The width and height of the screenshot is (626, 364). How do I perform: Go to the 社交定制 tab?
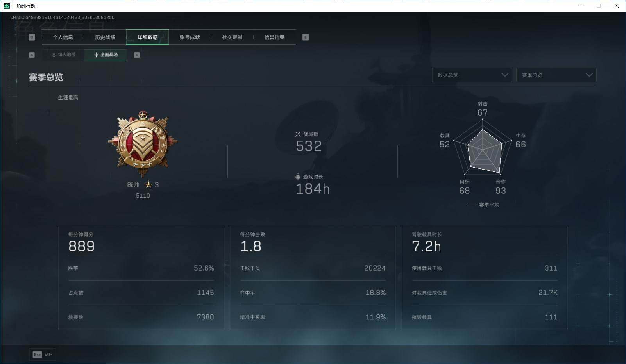[x=232, y=37]
